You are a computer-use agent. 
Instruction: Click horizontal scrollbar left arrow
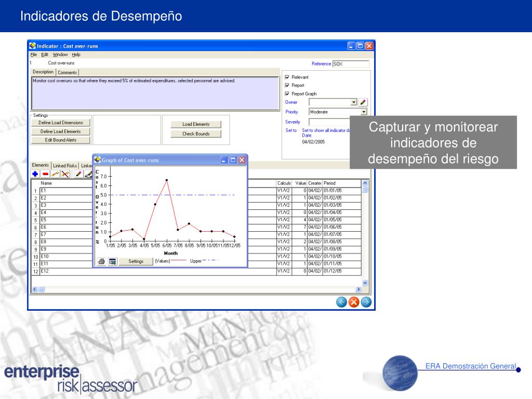pyautogui.click(x=35, y=289)
